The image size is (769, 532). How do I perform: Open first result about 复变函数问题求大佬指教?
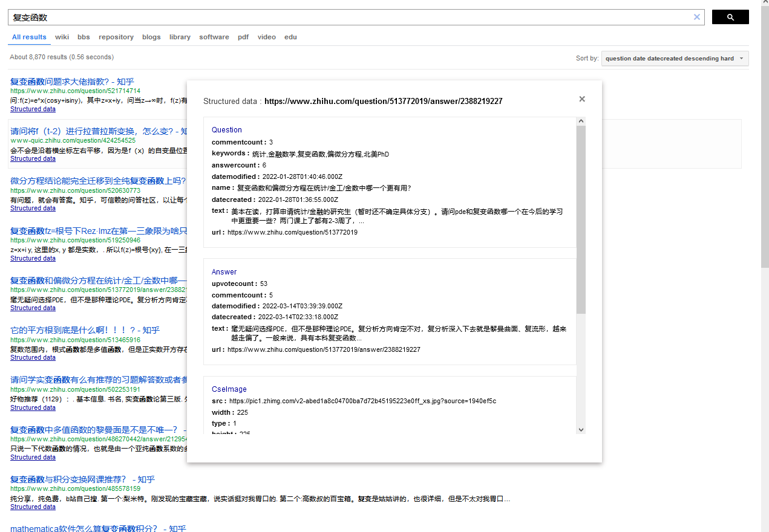[x=72, y=82]
